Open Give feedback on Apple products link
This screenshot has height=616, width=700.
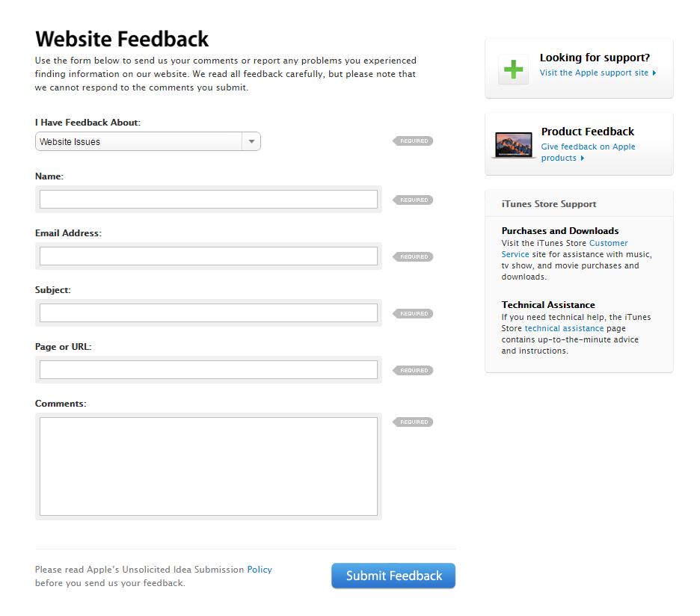[588, 147]
